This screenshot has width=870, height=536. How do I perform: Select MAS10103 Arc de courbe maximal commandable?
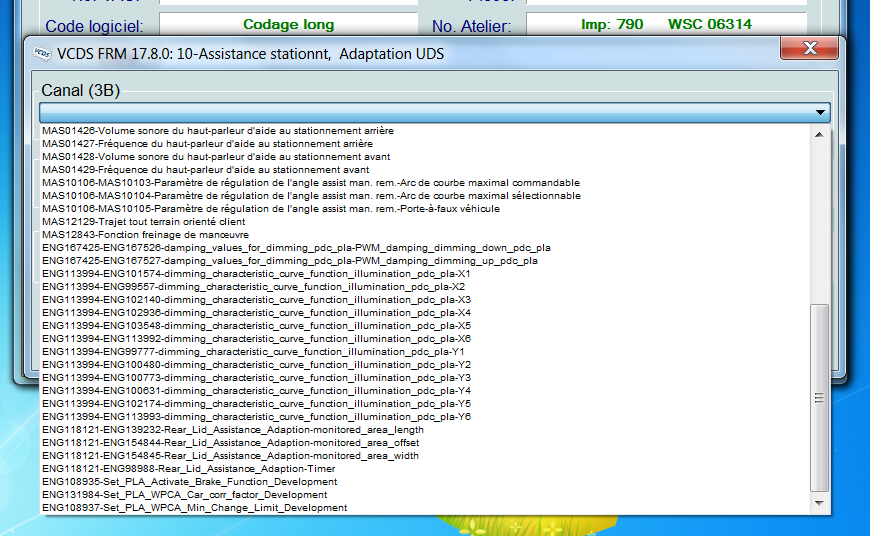pyautogui.click(x=310, y=183)
